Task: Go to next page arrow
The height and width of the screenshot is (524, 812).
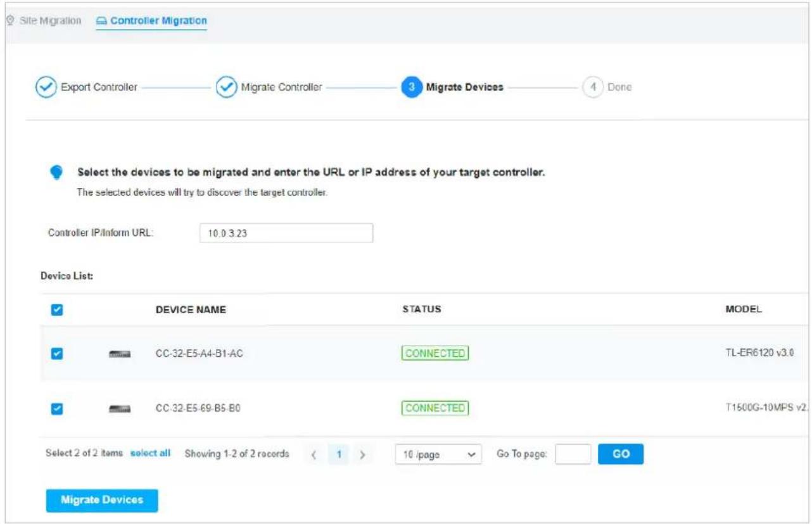Action: click(362, 454)
